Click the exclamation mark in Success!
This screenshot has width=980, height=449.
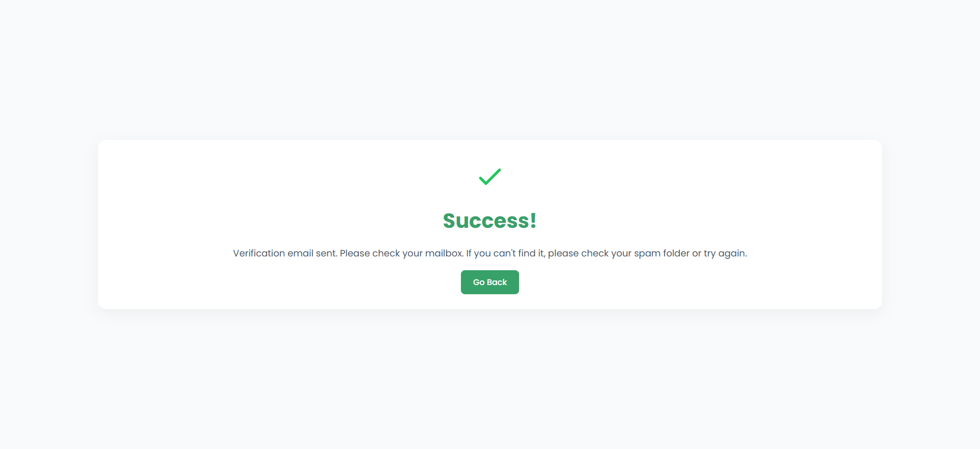pos(533,221)
